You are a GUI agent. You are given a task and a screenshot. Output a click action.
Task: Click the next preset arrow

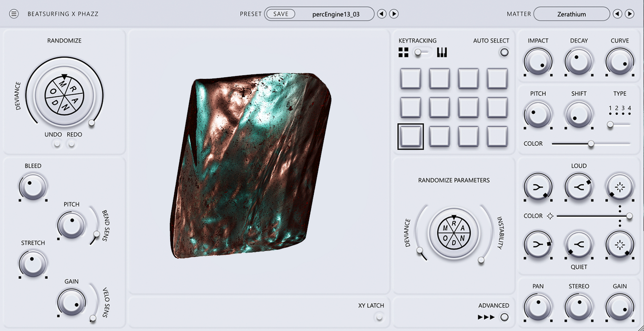click(394, 14)
